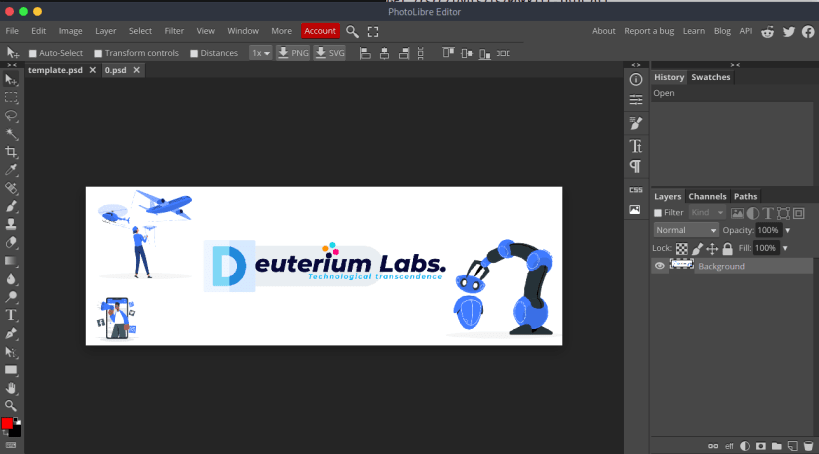Toggle lock image pixels brush icon
The height and width of the screenshot is (454, 819).
tap(697, 249)
